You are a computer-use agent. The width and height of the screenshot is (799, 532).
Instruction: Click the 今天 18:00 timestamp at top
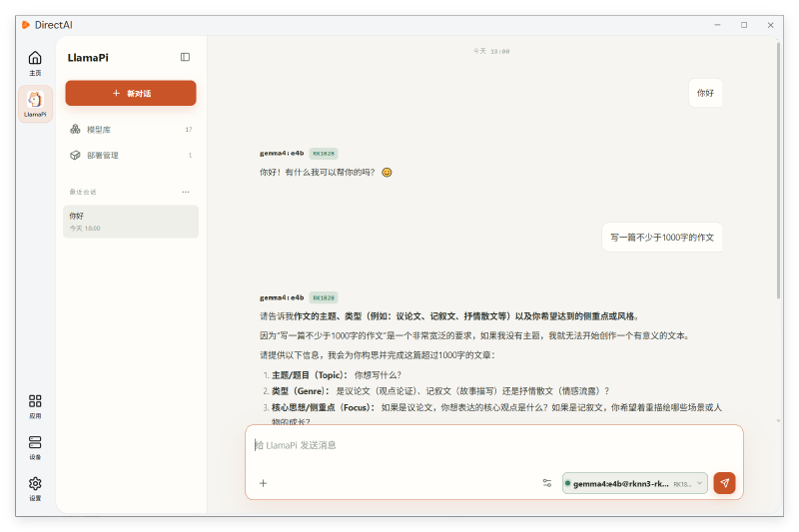click(x=491, y=52)
